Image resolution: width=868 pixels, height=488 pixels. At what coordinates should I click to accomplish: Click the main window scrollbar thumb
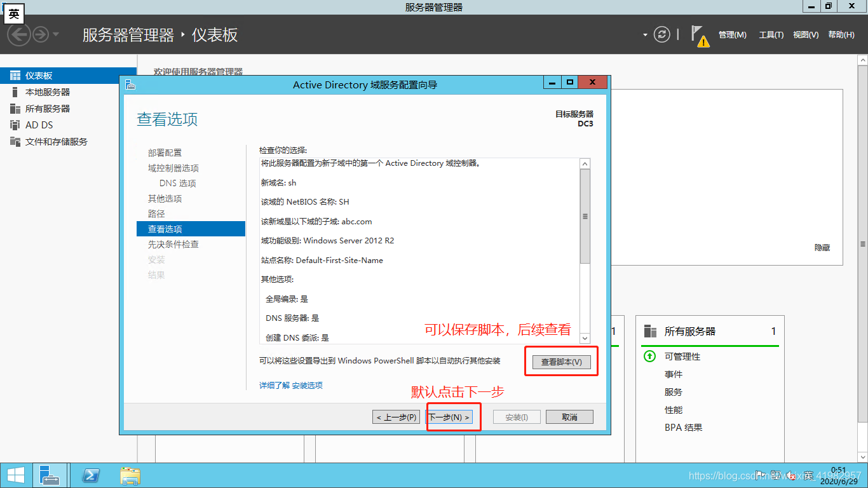pyautogui.click(x=863, y=244)
